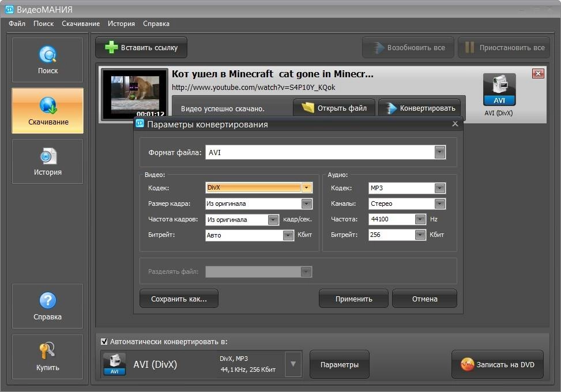Click Возобновить все button

click(x=408, y=48)
